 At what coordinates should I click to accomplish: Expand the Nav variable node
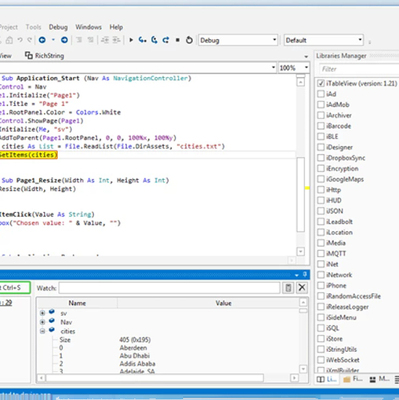click(42, 322)
